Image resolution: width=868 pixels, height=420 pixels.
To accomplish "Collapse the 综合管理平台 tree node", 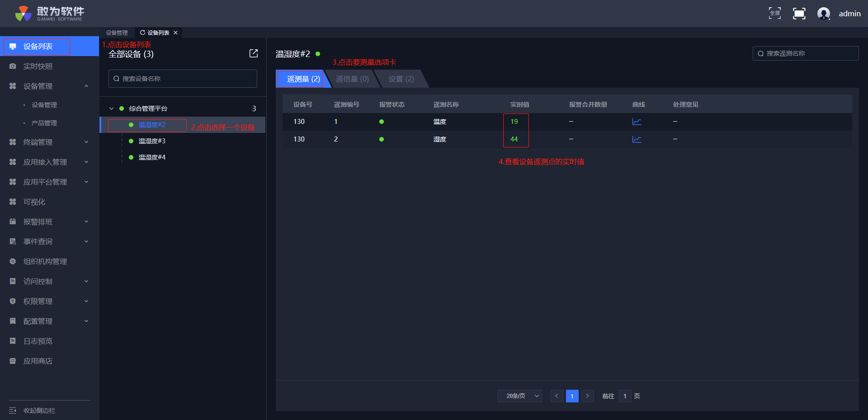I will click(112, 109).
